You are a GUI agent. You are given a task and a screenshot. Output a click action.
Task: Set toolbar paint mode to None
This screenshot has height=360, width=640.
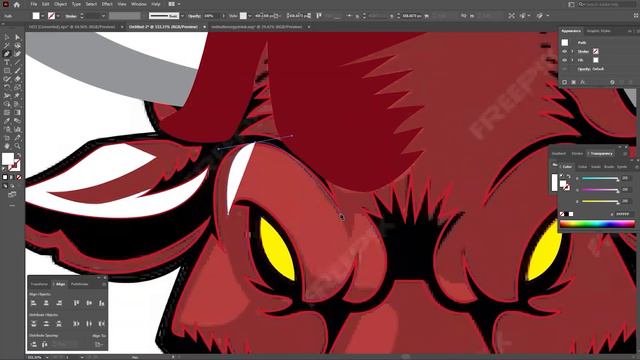point(19,177)
